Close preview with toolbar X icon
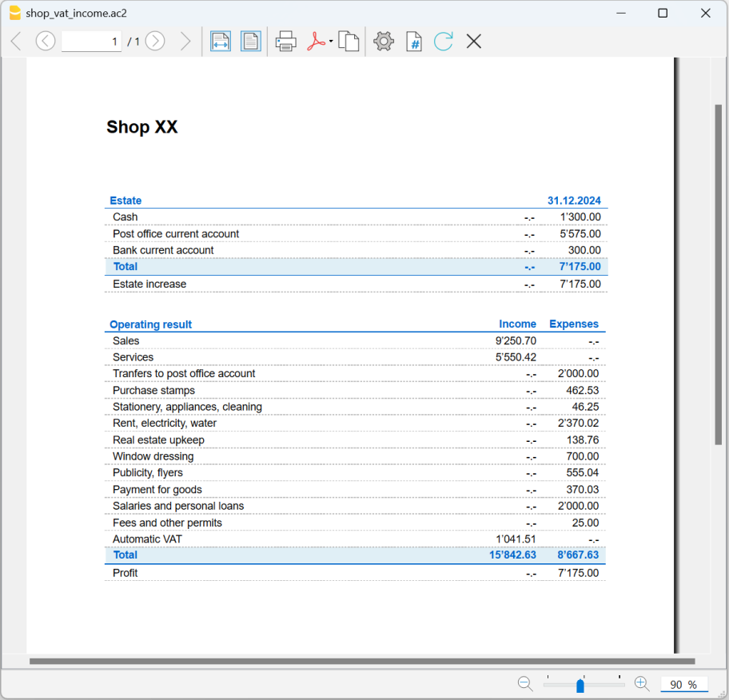The width and height of the screenshot is (729, 700). (x=474, y=42)
